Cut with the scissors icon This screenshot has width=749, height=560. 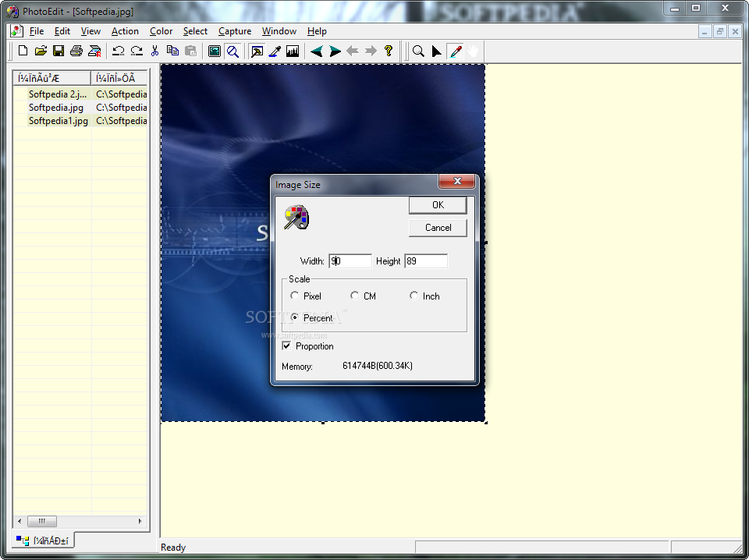(x=154, y=51)
